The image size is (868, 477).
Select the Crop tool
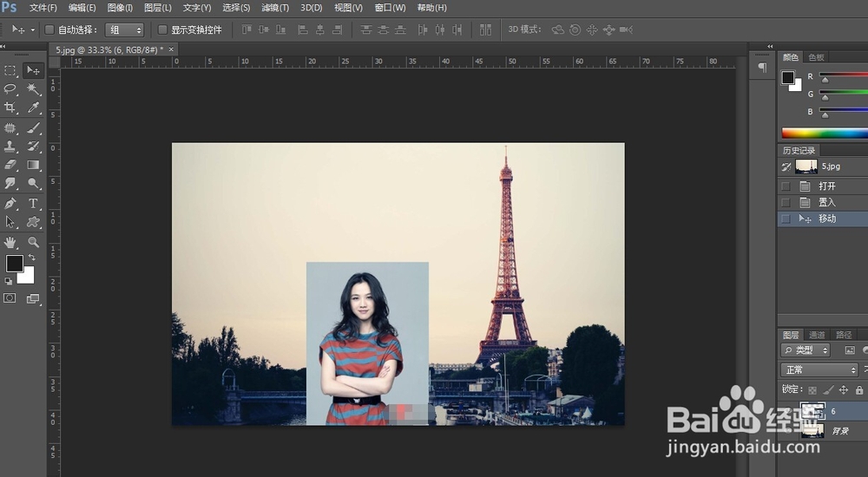pos(10,108)
